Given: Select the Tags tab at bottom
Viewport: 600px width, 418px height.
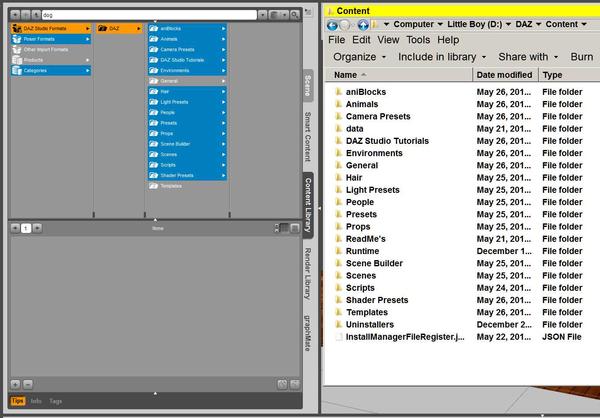Looking at the screenshot, I should click(55, 401).
